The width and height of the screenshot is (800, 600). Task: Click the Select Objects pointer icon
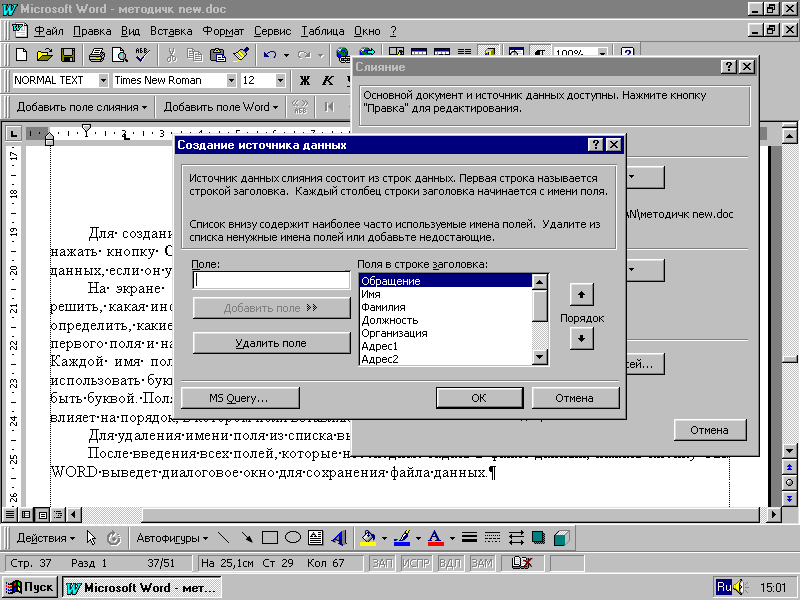tap(91, 538)
